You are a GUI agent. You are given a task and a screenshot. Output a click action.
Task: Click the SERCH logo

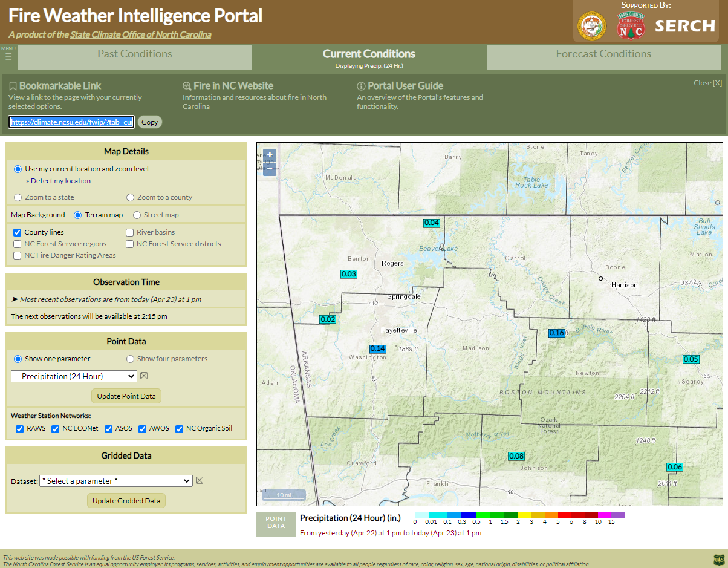tap(685, 26)
